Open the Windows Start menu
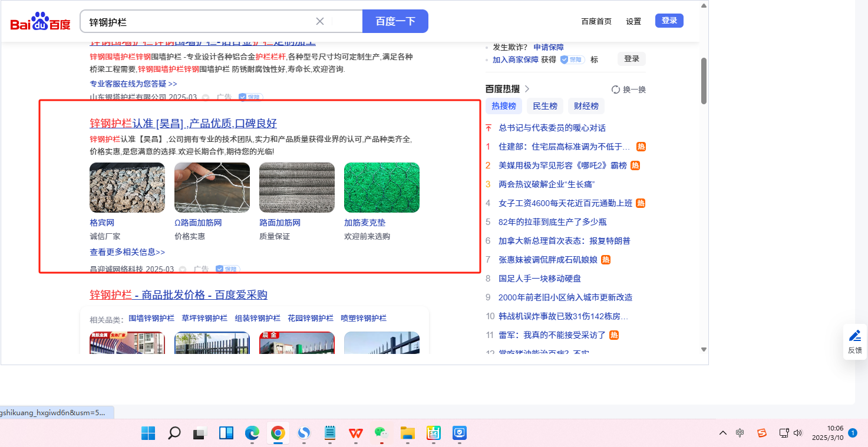The height and width of the screenshot is (447, 868). (148, 433)
